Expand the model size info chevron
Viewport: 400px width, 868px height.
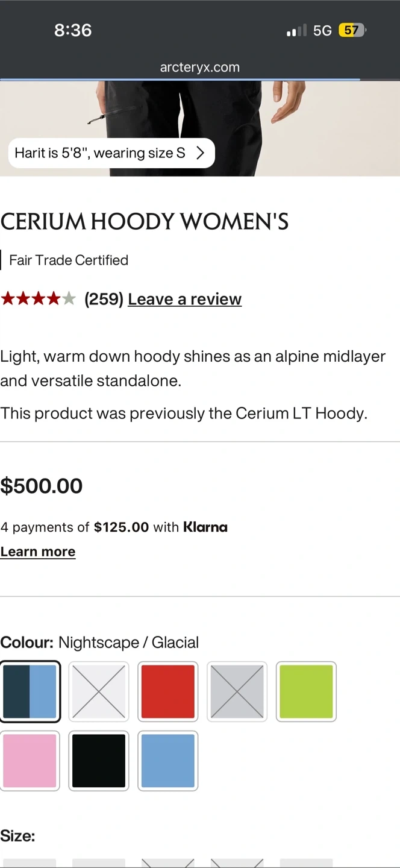coord(201,153)
